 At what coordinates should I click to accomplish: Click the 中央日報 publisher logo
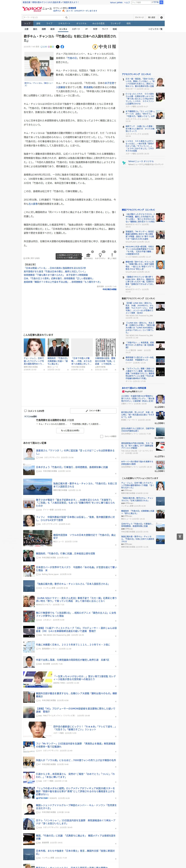click(x=104, y=47)
